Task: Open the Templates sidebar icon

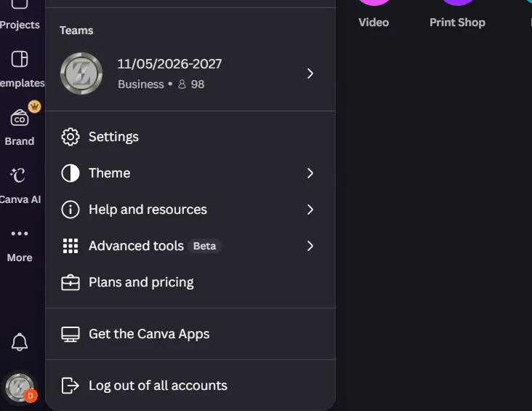Action: (x=20, y=59)
